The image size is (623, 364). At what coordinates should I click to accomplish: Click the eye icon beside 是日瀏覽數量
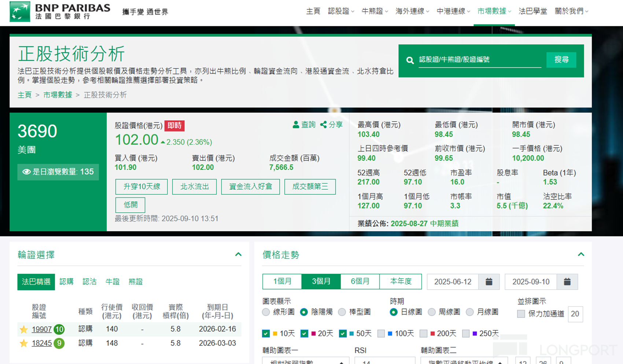pos(26,172)
